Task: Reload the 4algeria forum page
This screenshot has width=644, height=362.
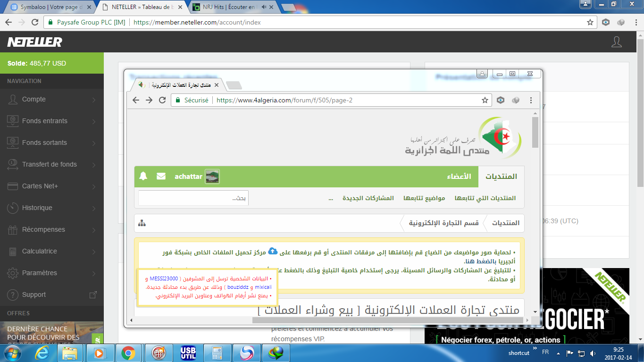Action: 162,100
